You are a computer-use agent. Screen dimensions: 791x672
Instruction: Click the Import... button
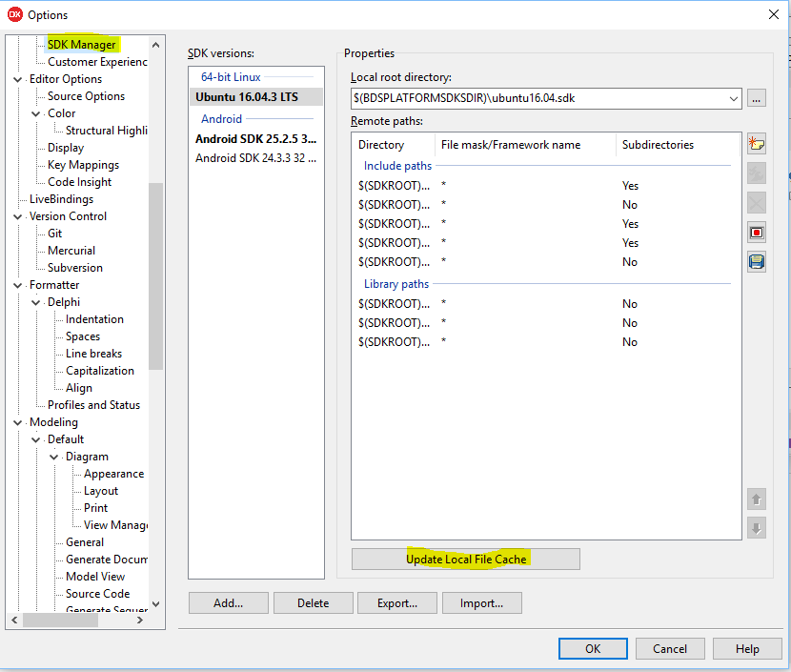click(482, 602)
